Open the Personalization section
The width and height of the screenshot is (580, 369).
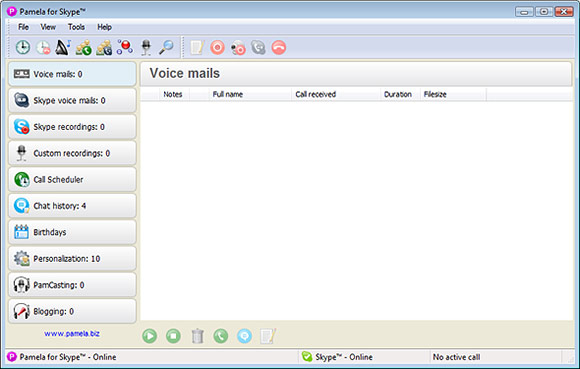point(72,259)
